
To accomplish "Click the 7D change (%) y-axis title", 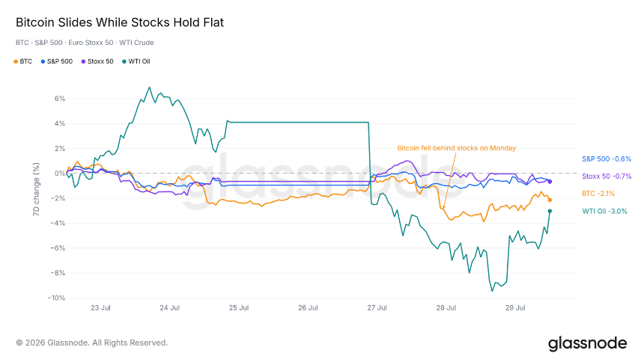I will coord(36,189).
